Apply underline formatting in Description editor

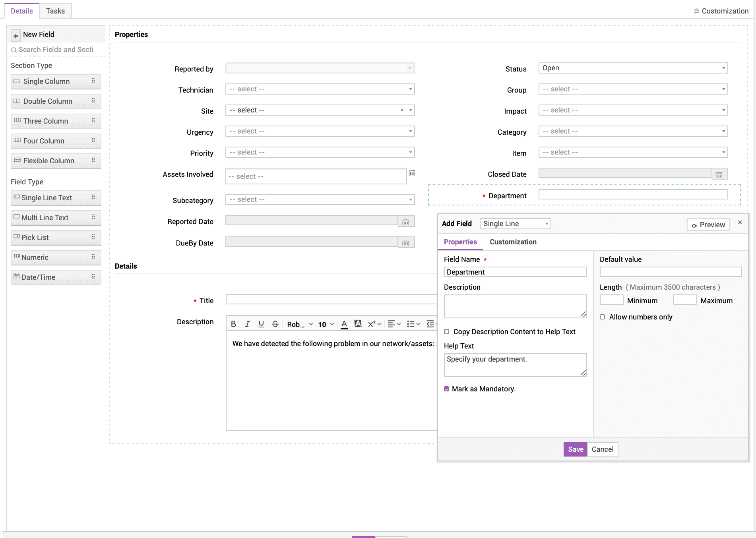click(x=261, y=324)
